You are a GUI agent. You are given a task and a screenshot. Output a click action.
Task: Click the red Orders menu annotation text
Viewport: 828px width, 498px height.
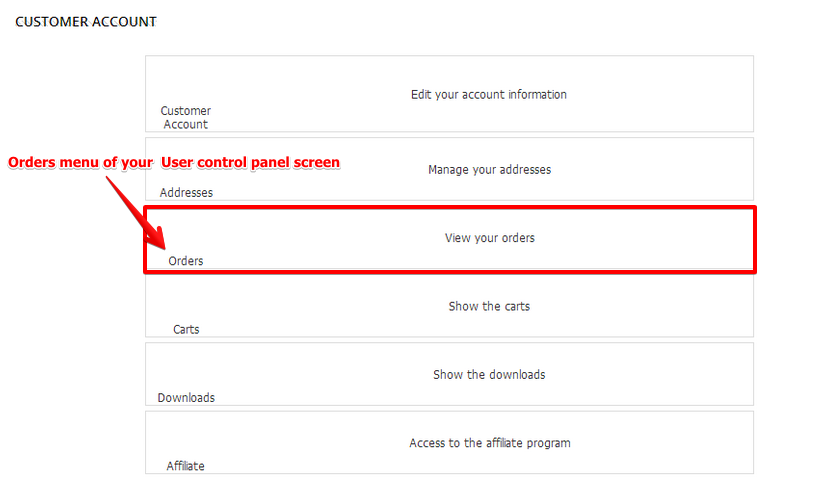[x=174, y=162]
